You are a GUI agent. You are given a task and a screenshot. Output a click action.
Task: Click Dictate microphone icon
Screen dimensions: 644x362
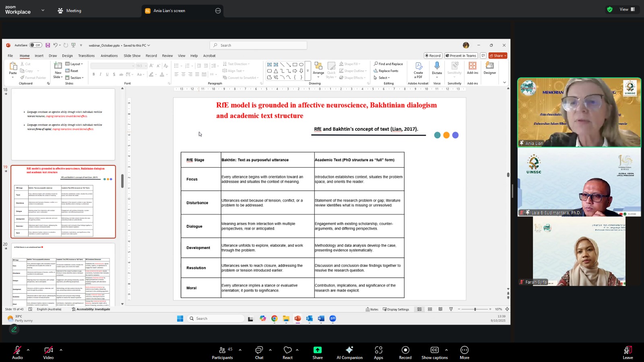437,66
